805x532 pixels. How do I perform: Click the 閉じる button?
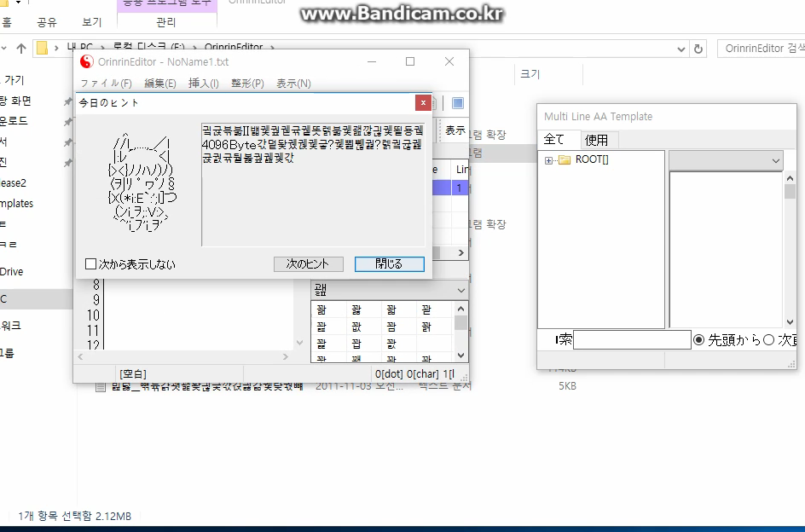(x=389, y=264)
